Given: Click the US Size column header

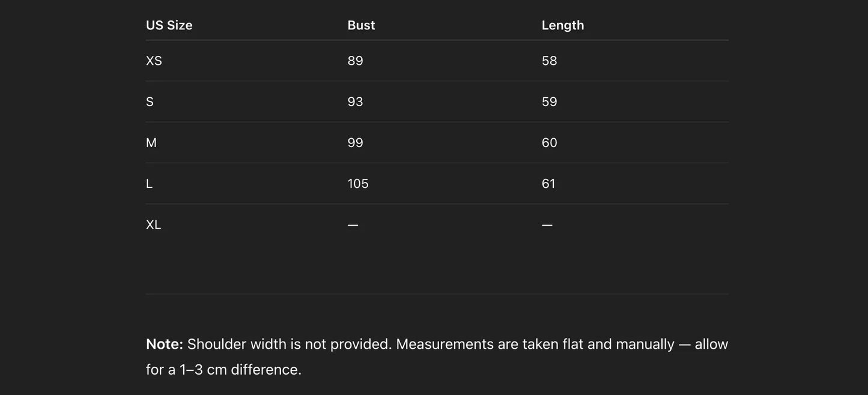Looking at the screenshot, I should tap(169, 25).
